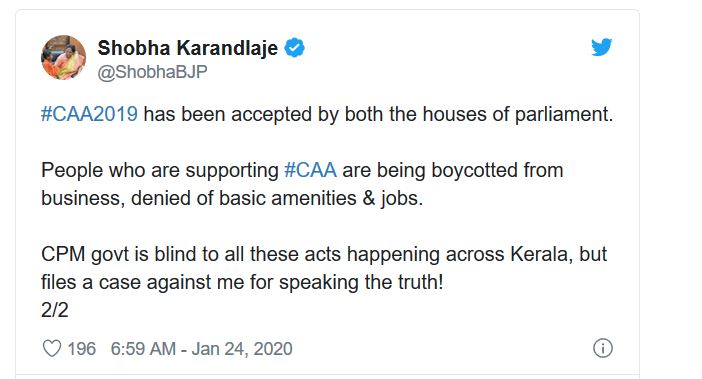Click the Twitter bird logo icon
The image size is (702, 379).
[x=601, y=47]
